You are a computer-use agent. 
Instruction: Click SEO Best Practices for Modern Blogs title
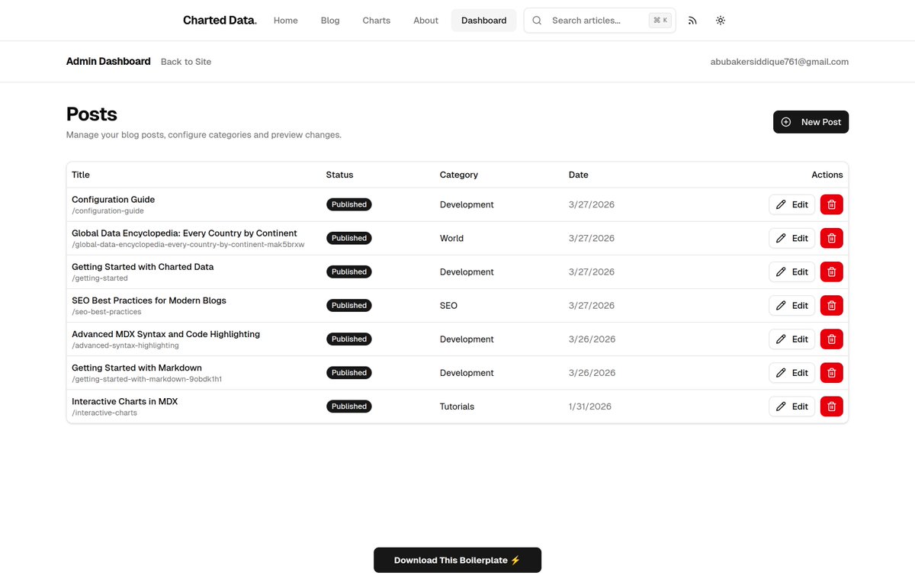coord(149,300)
